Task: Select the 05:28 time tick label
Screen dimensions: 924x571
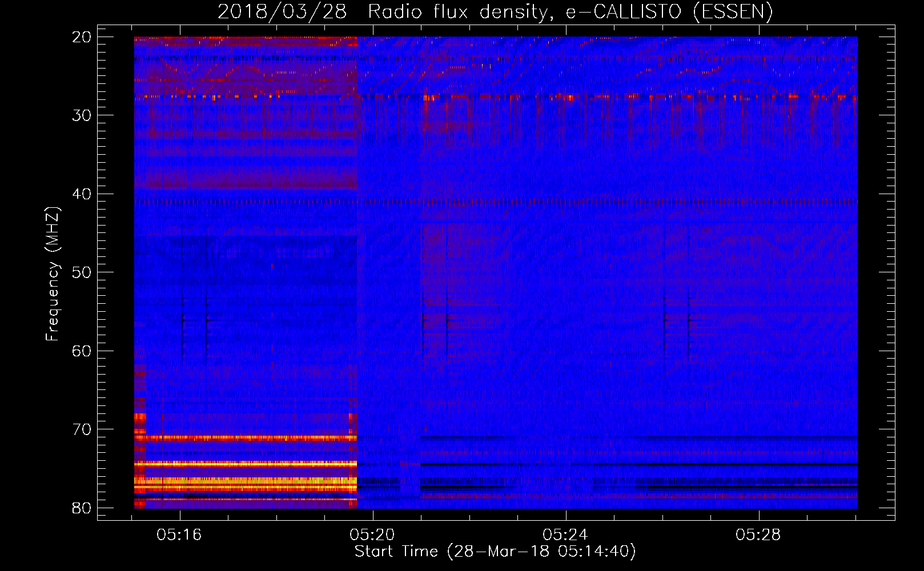Action: coord(758,535)
